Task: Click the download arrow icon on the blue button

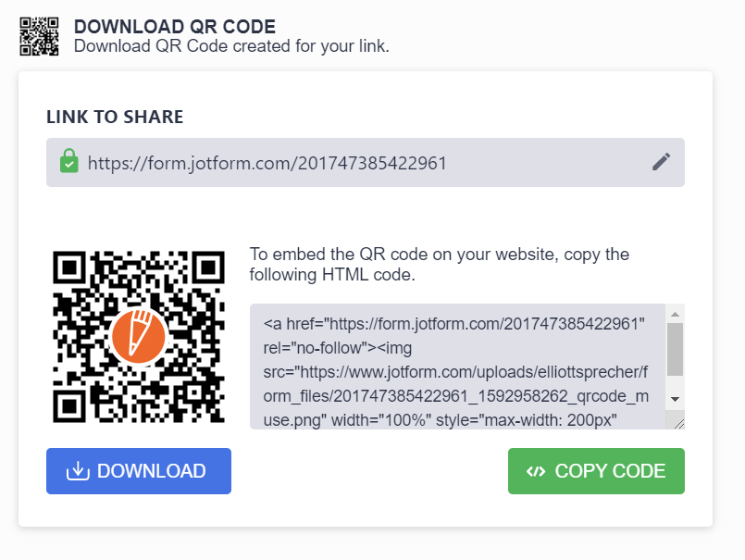Action: (78, 471)
